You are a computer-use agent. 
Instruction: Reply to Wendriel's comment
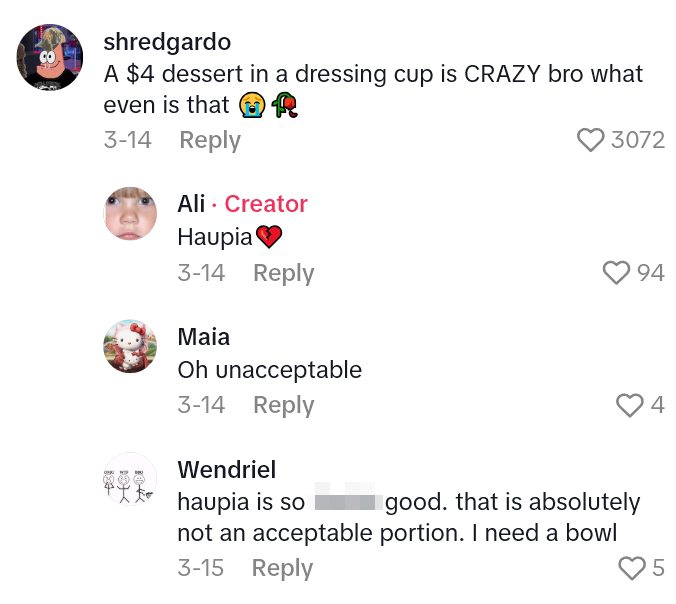coord(283,568)
